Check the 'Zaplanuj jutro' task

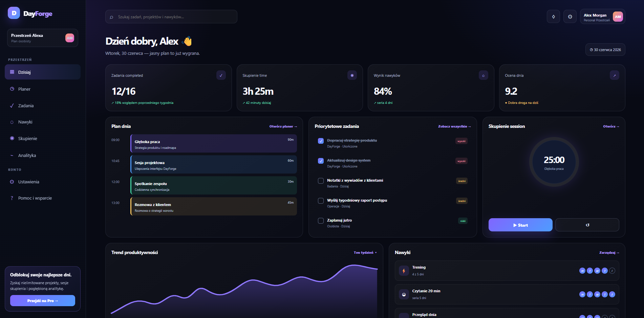point(321,221)
